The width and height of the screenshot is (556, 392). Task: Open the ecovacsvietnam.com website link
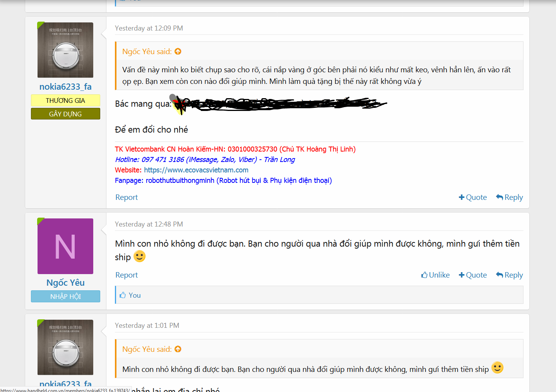pos(196,170)
